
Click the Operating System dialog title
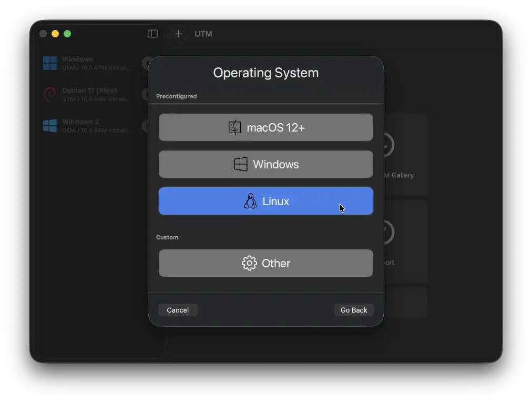(x=265, y=73)
